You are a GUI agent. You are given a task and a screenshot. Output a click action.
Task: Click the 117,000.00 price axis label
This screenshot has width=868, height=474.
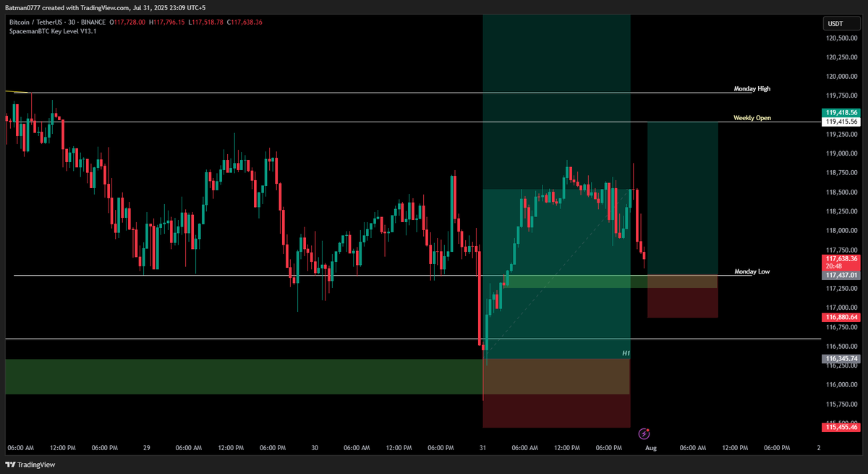(x=842, y=308)
